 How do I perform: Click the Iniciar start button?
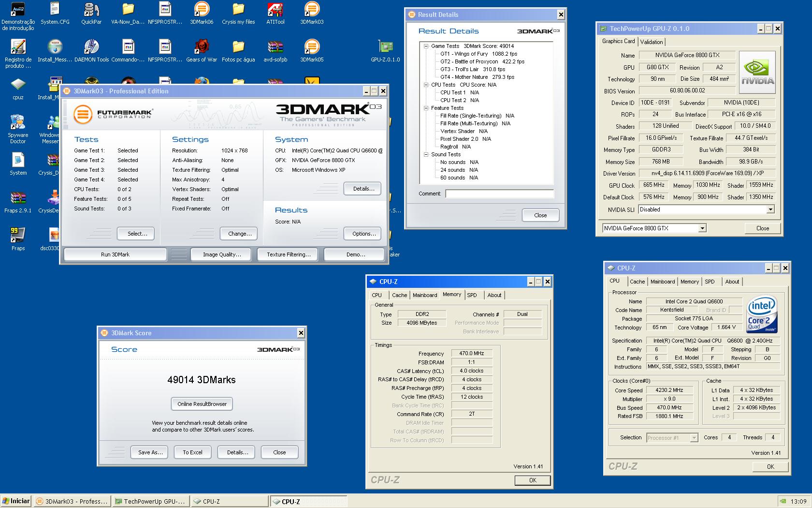point(16,501)
